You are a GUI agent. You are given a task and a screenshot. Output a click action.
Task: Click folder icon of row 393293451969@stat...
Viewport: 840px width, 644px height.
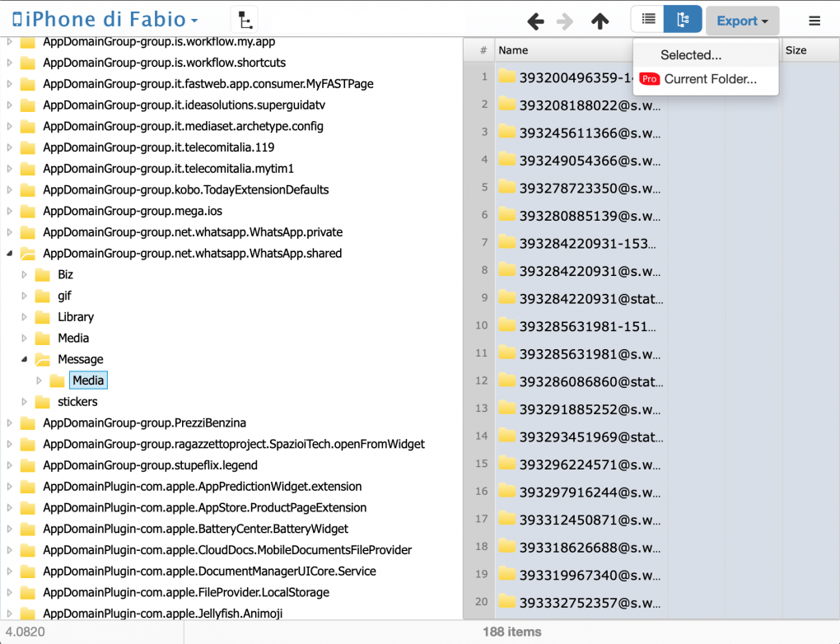click(x=506, y=436)
